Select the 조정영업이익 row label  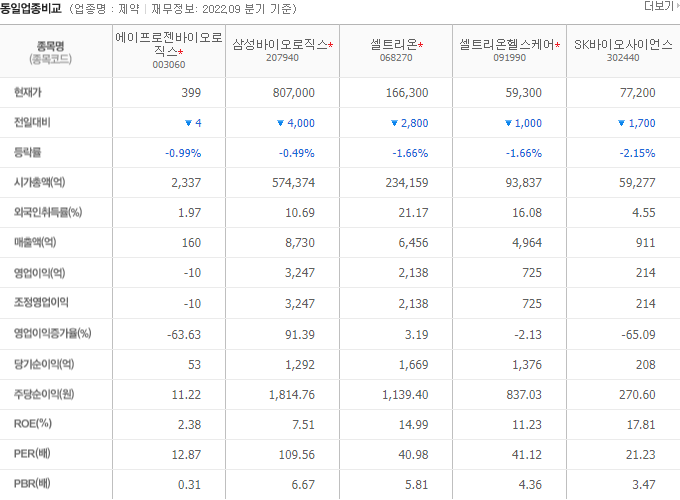[41, 302]
